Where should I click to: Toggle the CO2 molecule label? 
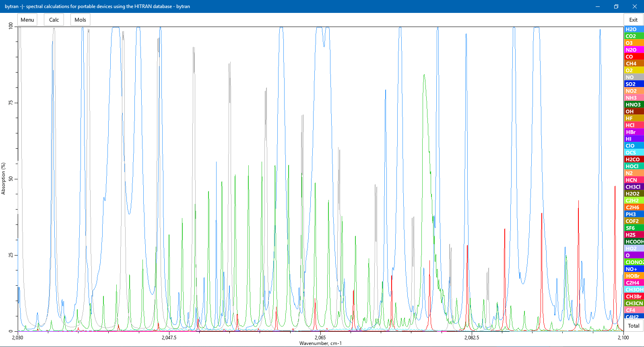(x=634, y=36)
